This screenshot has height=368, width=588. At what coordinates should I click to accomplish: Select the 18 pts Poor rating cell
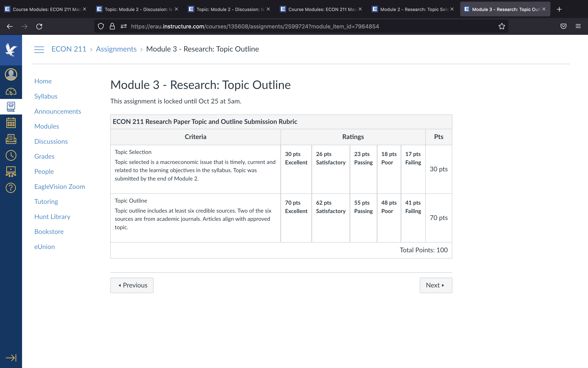point(389,169)
